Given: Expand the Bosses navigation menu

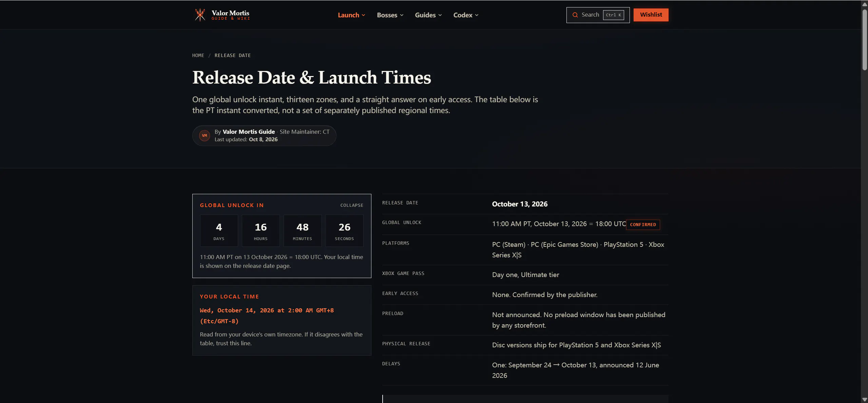Looking at the screenshot, I should [390, 15].
